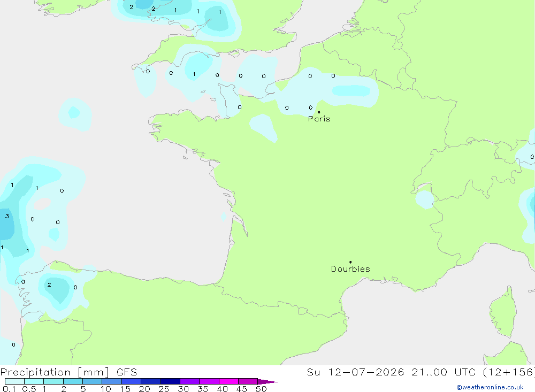The width and height of the screenshot is (535, 392).
Task: Pick the legend swatch between 30 and 35
Action: click(190, 381)
